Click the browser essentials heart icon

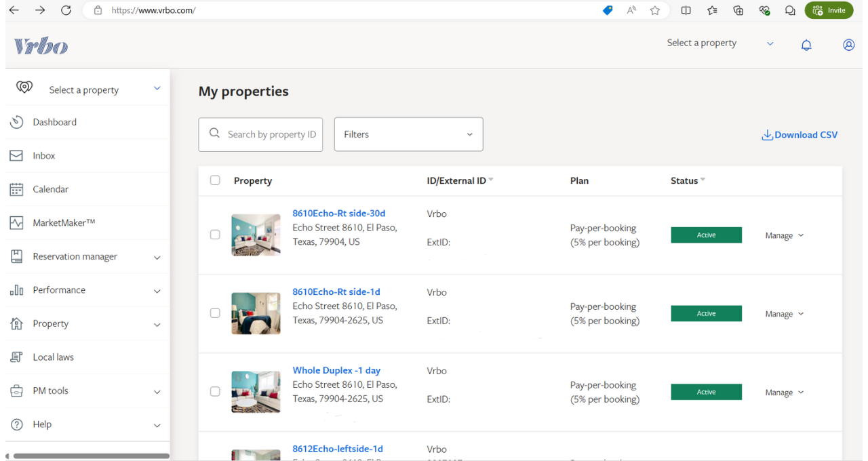(764, 10)
